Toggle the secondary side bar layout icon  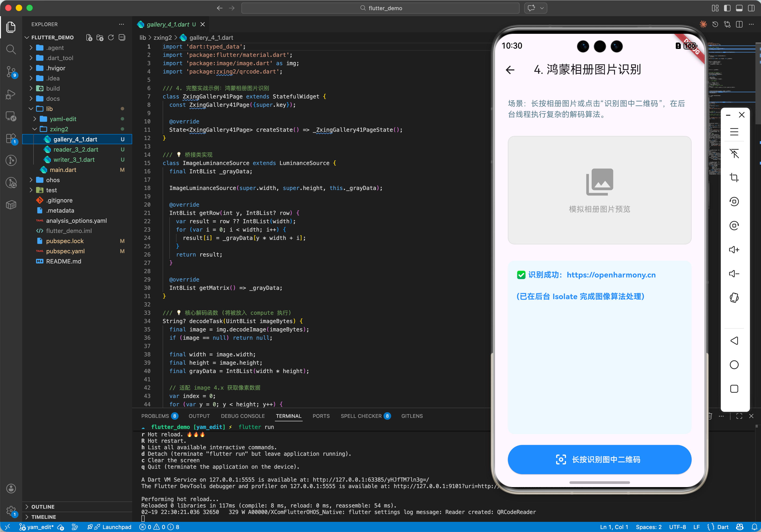click(751, 8)
